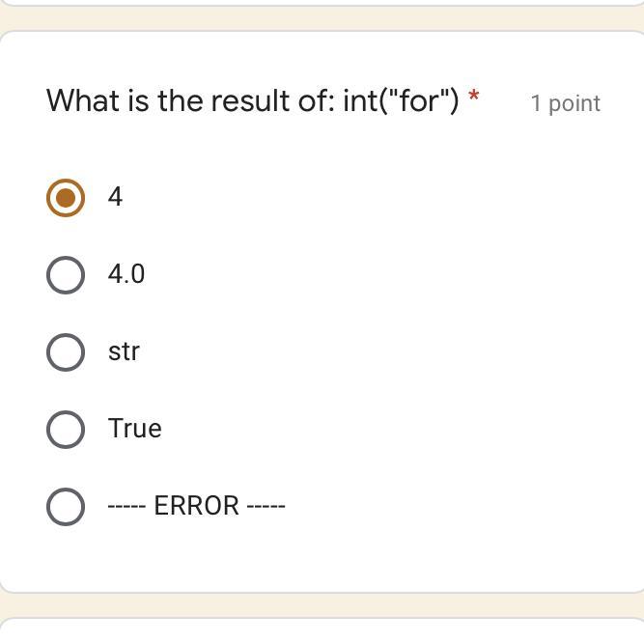Click the beige gap below the question card

tap(322, 605)
